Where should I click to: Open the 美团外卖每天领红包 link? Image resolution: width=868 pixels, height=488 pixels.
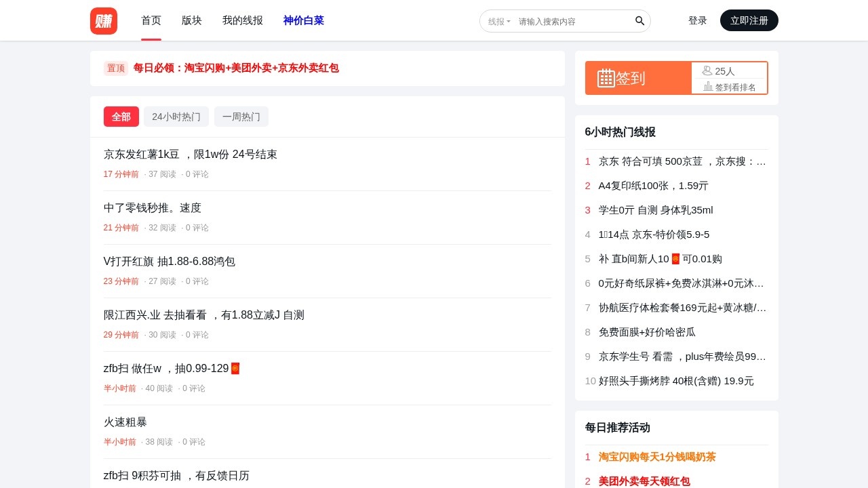pyautogui.click(x=645, y=481)
